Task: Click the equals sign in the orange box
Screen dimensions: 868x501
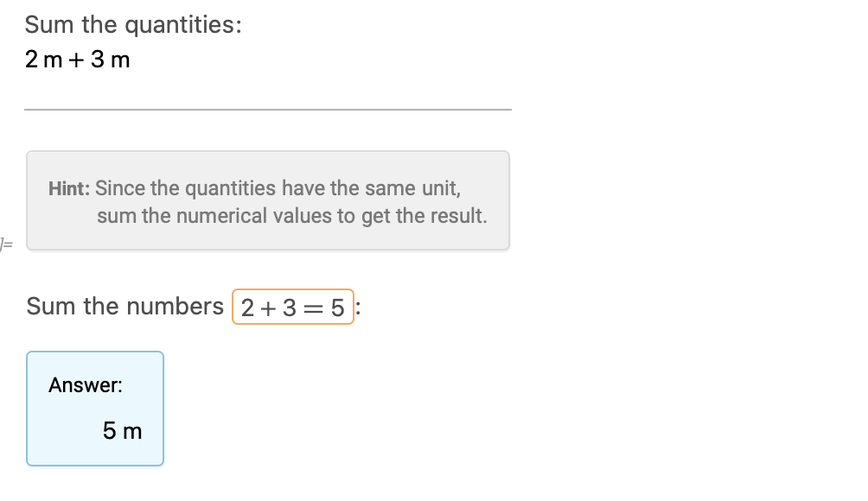Action: [x=313, y=308]
